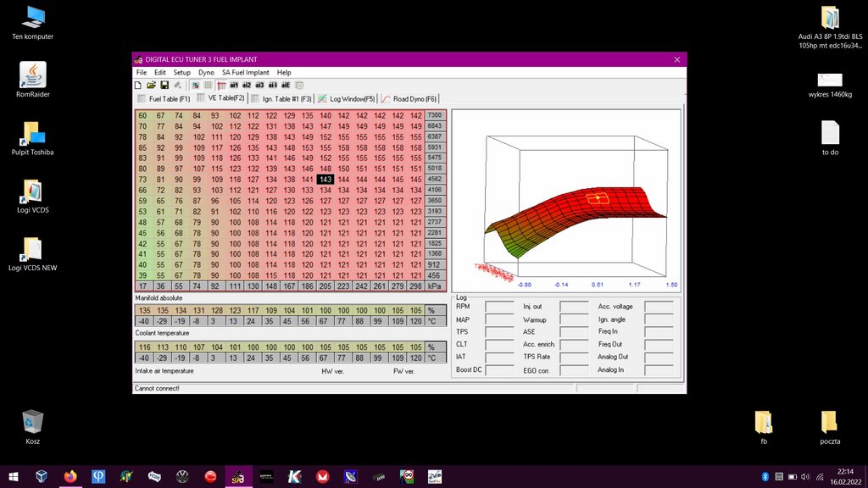Close the Digital ECU Tuner window
This screenshot has width=868, height=488.
pos(676,60)
